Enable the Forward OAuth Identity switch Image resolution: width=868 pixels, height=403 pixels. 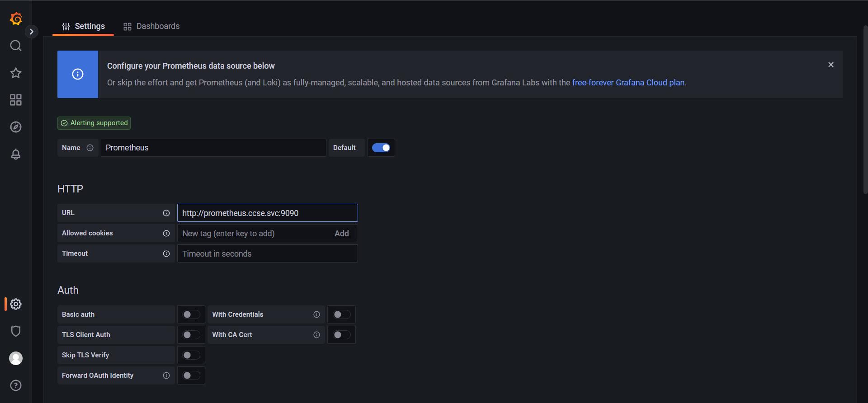click(x=191, y=375)
